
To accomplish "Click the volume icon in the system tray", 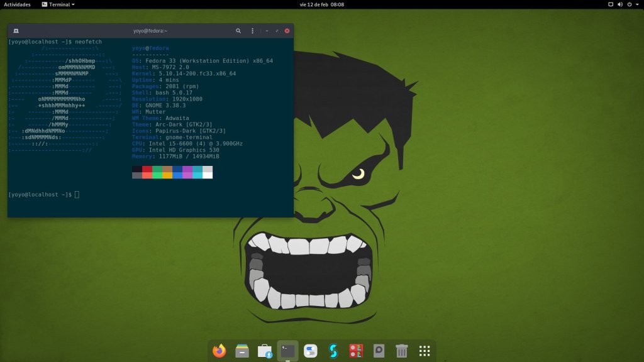I will [620, 4].
